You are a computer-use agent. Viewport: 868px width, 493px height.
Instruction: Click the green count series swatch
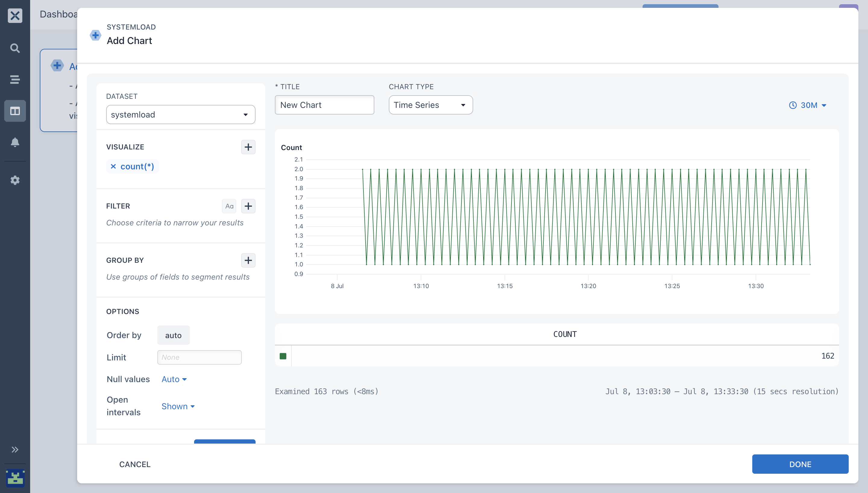pos(283,356)
